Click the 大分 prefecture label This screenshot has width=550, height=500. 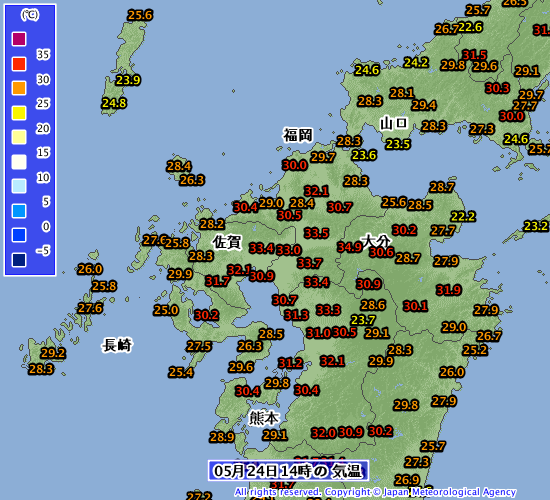[x=376, y=240]
